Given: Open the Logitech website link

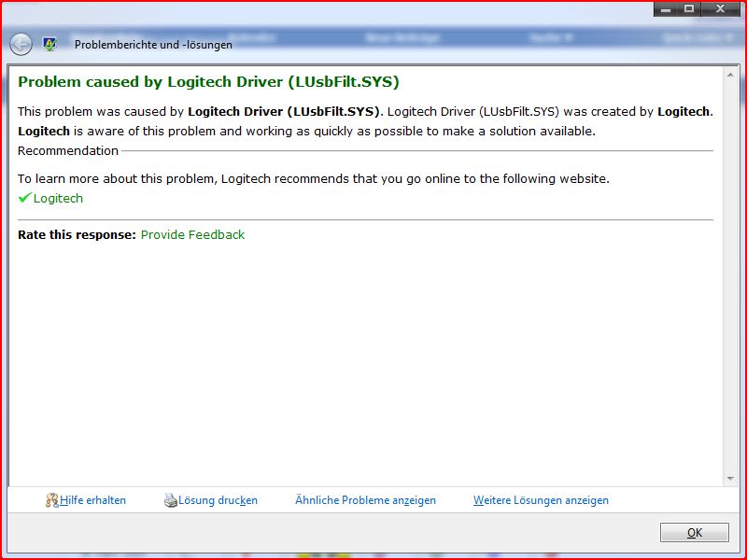Looking at the screenshot, I should point(58,198).
